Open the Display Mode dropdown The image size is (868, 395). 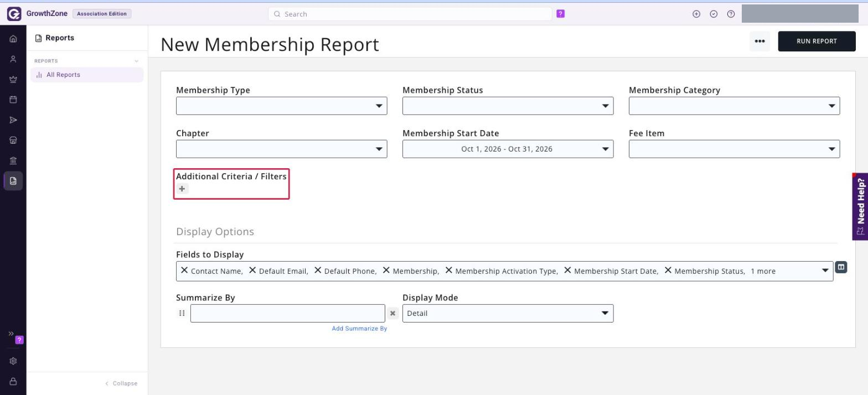[508, 313]
